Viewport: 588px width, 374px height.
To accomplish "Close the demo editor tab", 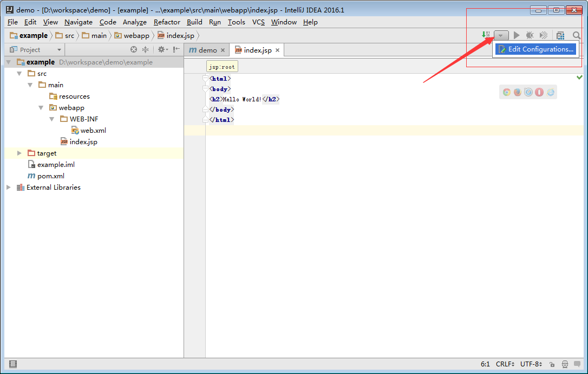I will point(223,50).
